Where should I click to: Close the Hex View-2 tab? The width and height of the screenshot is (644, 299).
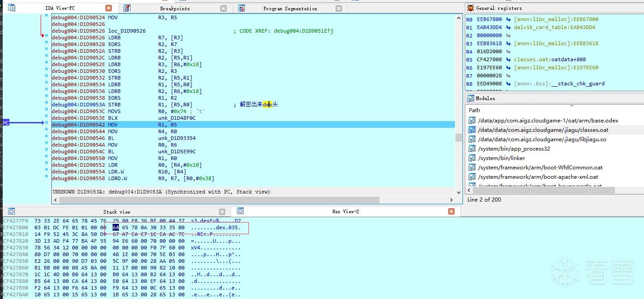[451, 211]
